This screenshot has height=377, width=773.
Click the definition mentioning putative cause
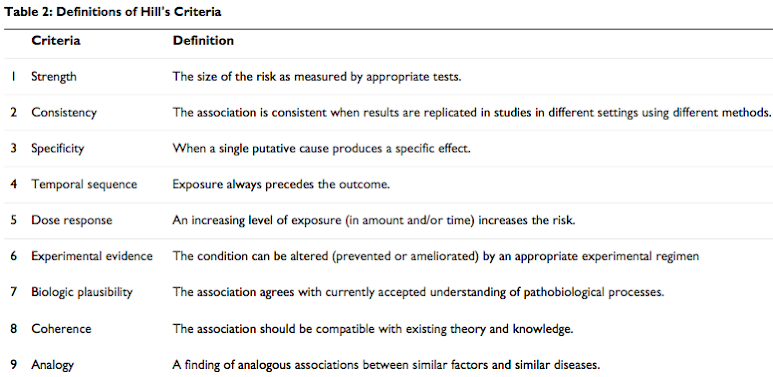click(x=321, y=148)
